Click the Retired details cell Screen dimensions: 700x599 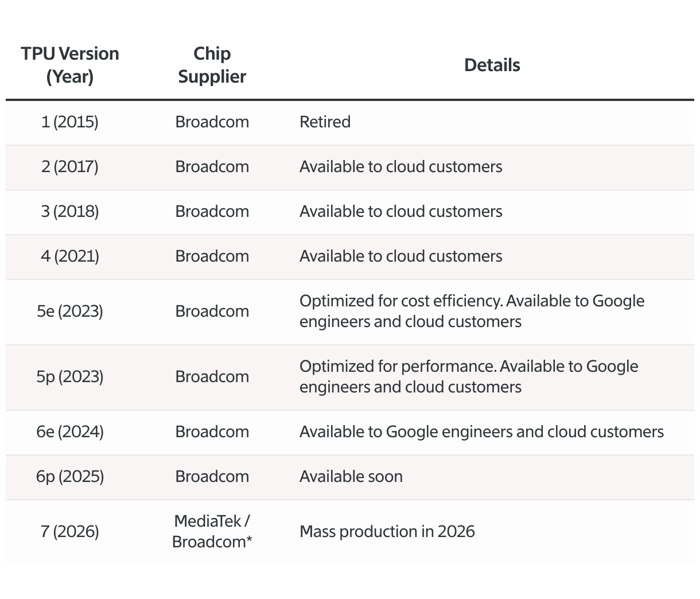[325, 122]
